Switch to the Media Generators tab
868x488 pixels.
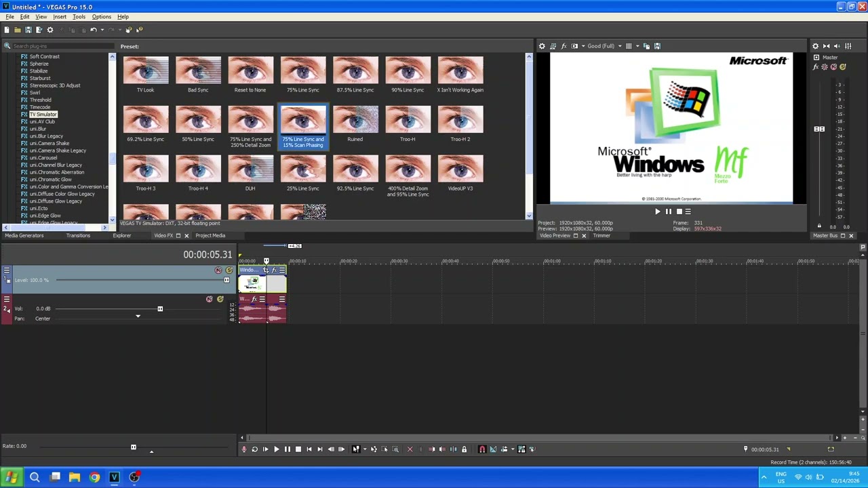click(24, 235)
